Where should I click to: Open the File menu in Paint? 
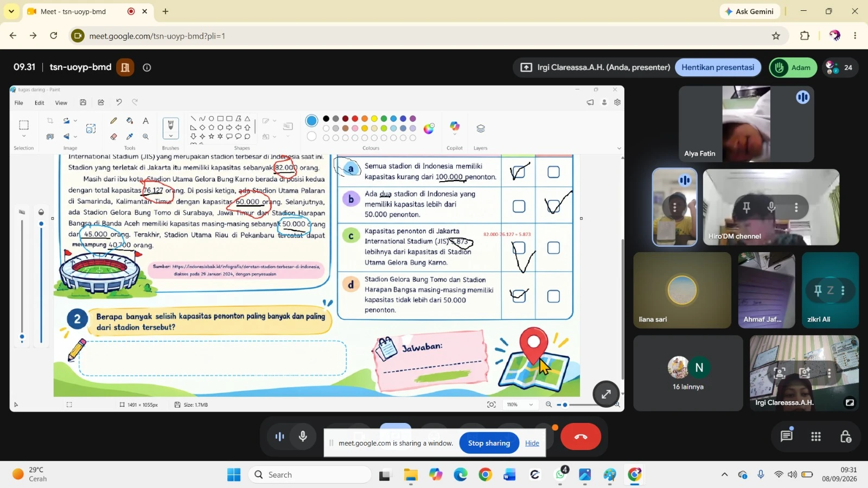point(18,102)
